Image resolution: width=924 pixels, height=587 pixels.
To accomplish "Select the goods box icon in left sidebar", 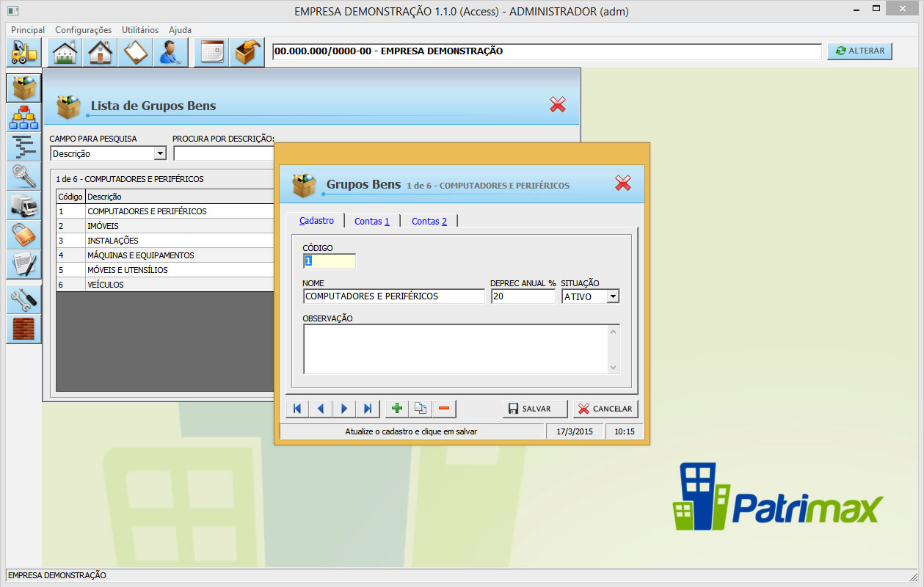I will [x=24, y=88].
